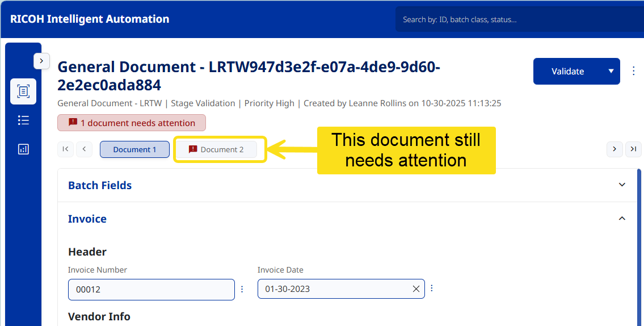The image size is (644, 326).
Task: Go to the previous document
Action: 84,149
